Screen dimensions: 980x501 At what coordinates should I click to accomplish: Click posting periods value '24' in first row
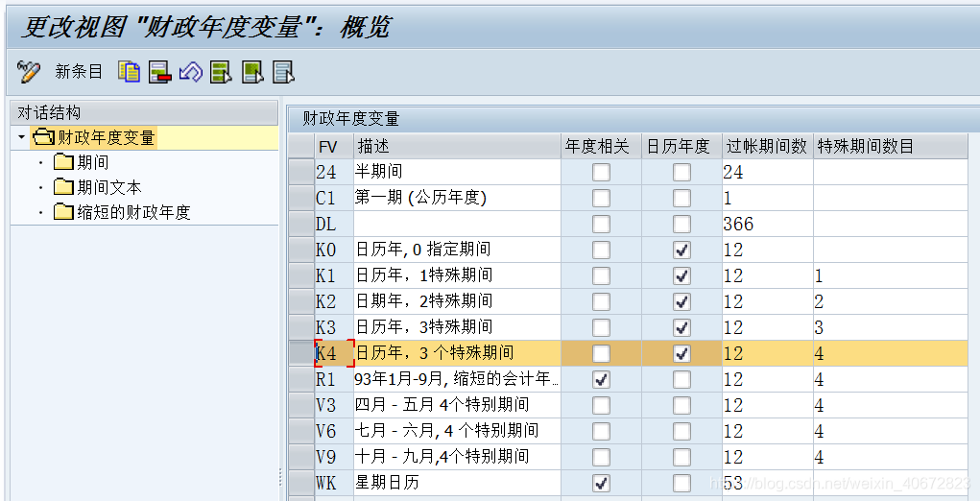click(768, 172)
